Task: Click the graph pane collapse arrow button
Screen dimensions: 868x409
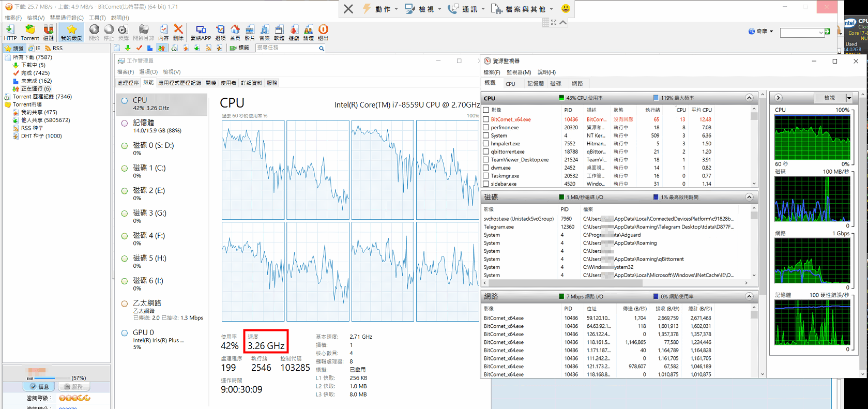Action: pos(778,98)
